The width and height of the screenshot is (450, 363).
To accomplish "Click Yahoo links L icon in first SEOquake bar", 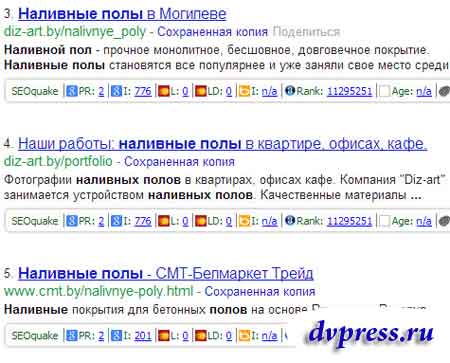I will 163,91.
